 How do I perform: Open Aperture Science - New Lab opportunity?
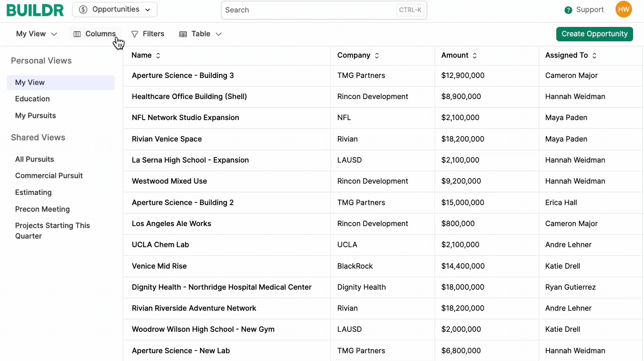point(181,351)
